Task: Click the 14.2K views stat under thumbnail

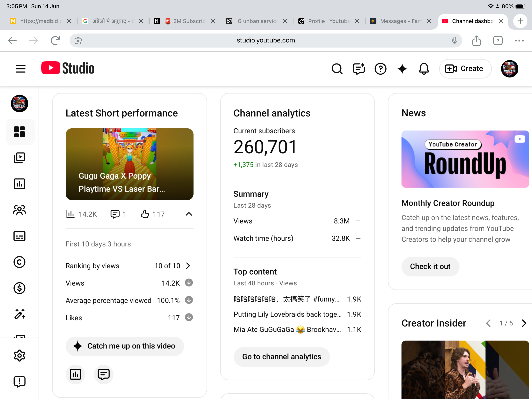Action: (82, 214)
